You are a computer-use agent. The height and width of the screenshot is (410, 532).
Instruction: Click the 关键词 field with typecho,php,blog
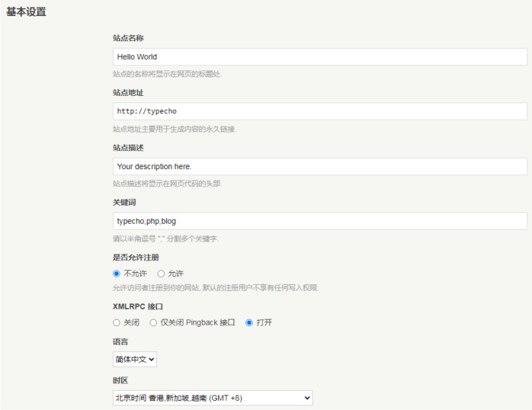[320, 221]
